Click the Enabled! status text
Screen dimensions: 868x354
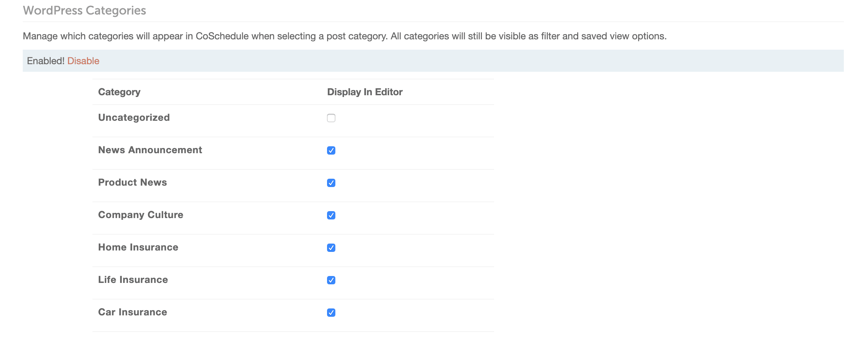[46, 61]
